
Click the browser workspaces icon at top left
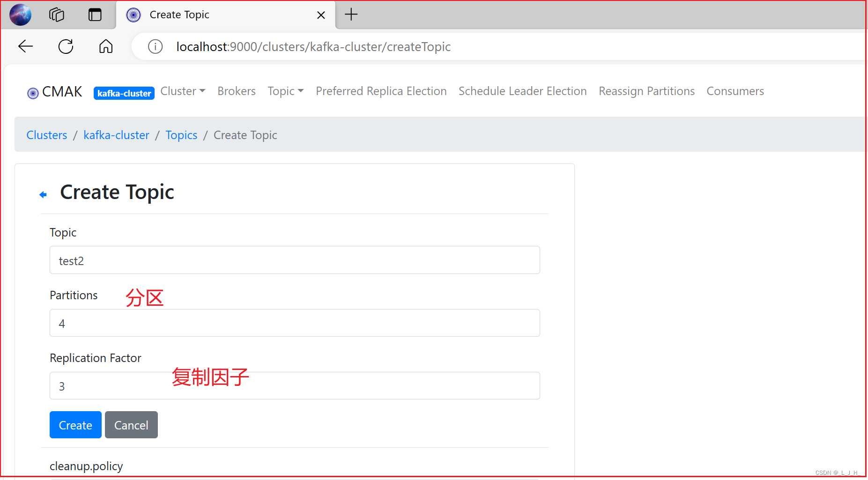click(56, 15)
